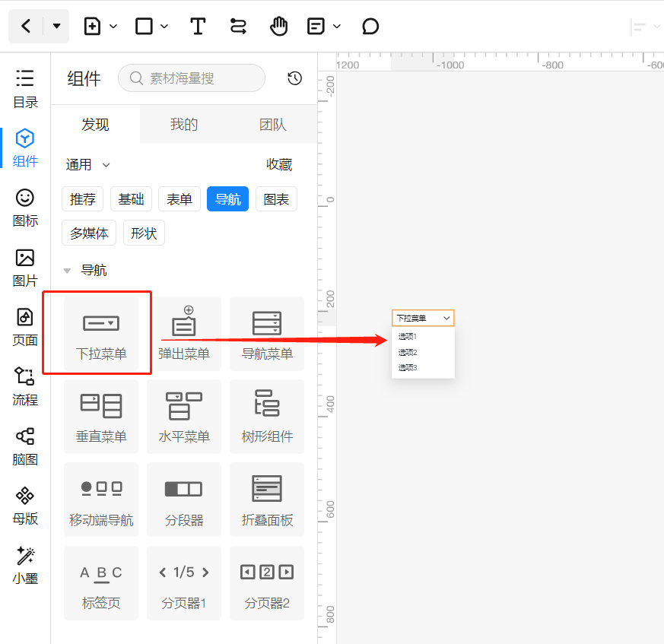Image resolution: width=664 pixels, height=644 pixels.
Task: Pick the 移动端导航 component
Action: (x=101, y=500)
